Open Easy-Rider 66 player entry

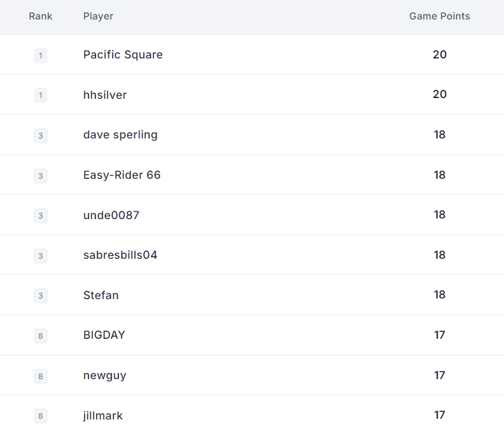[x=122, y=175]
